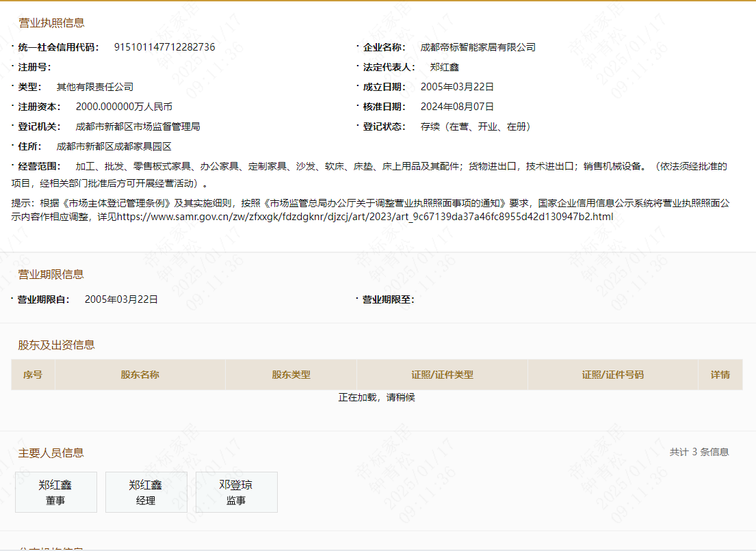756x551 pixels.
Task: Click the 注册号 label
Action: click(x=34, y=67)
